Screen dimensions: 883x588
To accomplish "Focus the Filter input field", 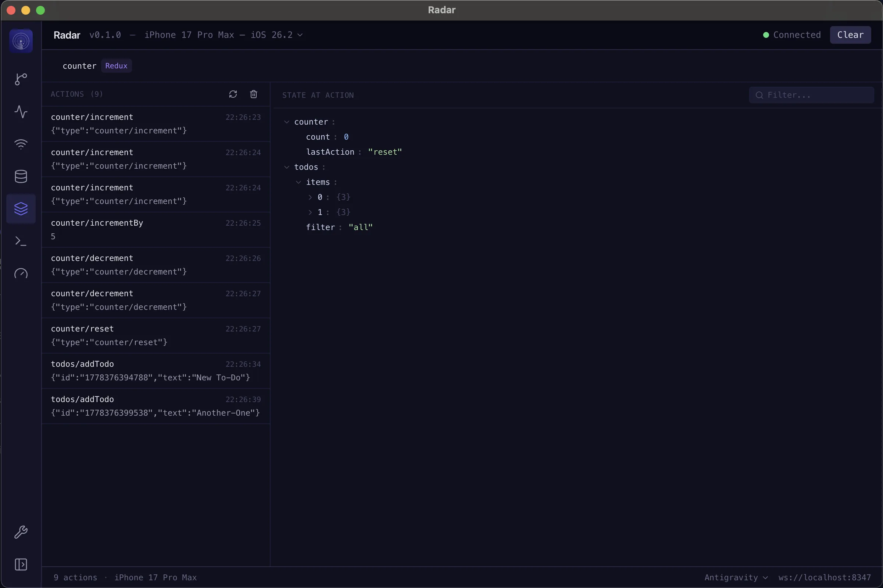I will pyautogui.click(x=811, y=95).
